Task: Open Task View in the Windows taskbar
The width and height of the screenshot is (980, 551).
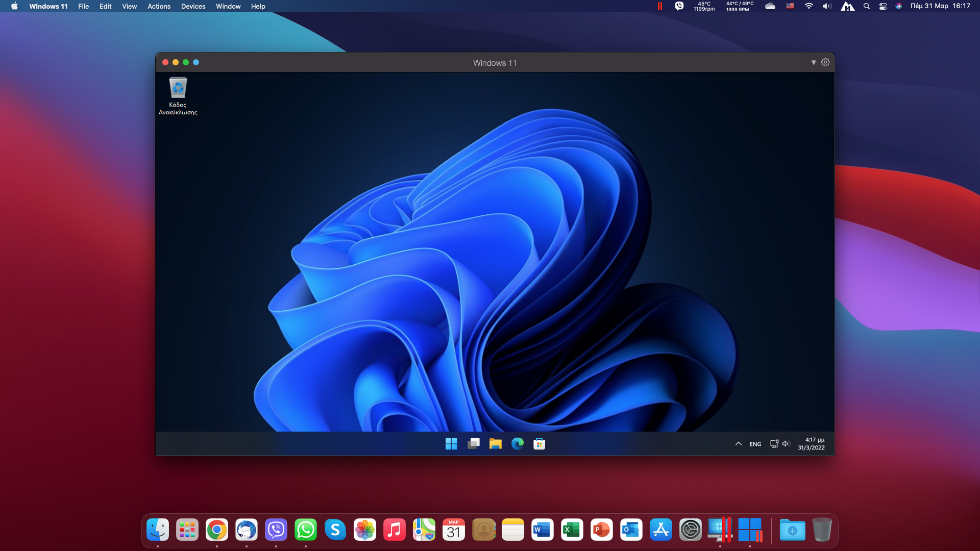Action: click(473, 444)
